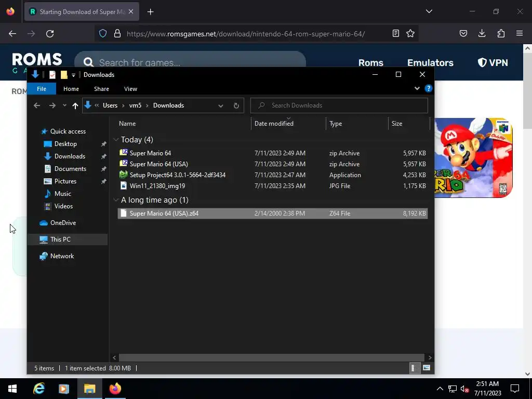Open previous locations address bar dropdown

pyautogui.click(x=220, y=106)
